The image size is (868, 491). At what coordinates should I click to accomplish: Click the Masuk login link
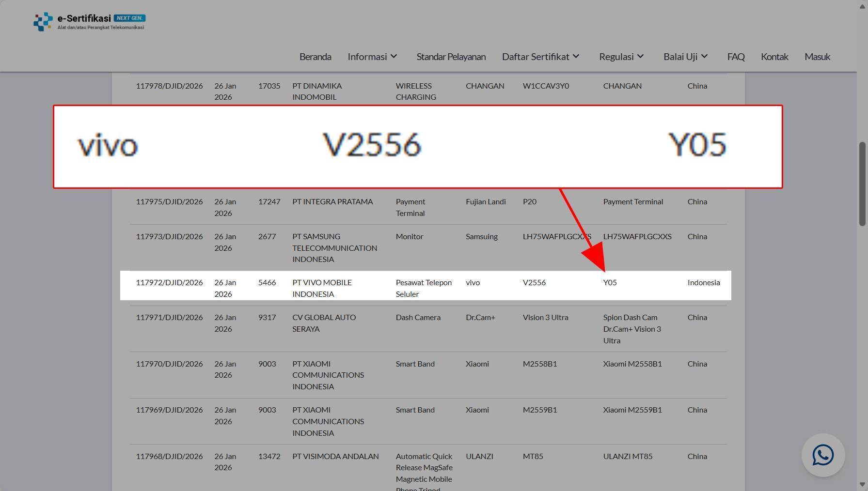point(817,57)
